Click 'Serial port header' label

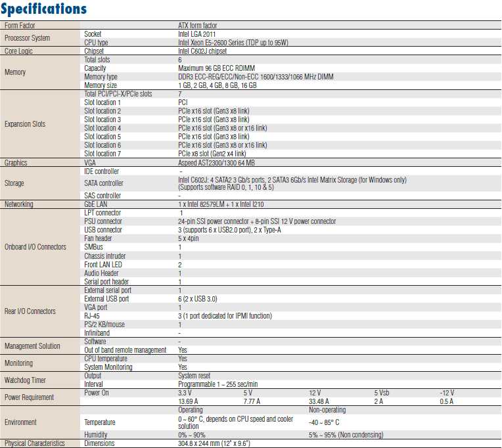[x=106, y=282]
